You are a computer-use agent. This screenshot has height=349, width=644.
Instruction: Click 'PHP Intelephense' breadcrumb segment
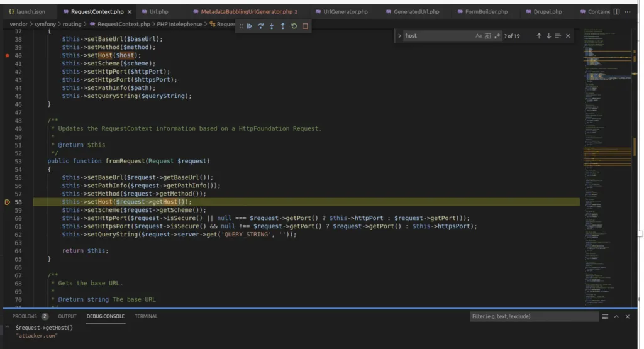(x=179, y=25)
